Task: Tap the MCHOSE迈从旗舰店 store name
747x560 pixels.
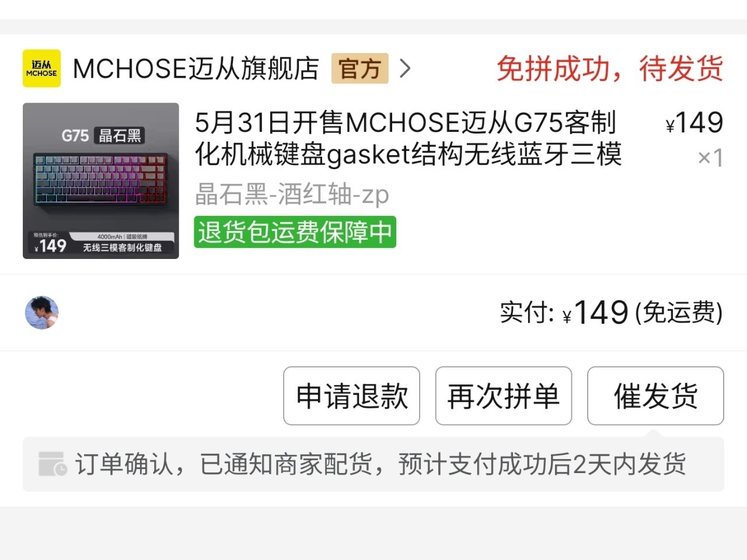Action: (x=196, y=69)
